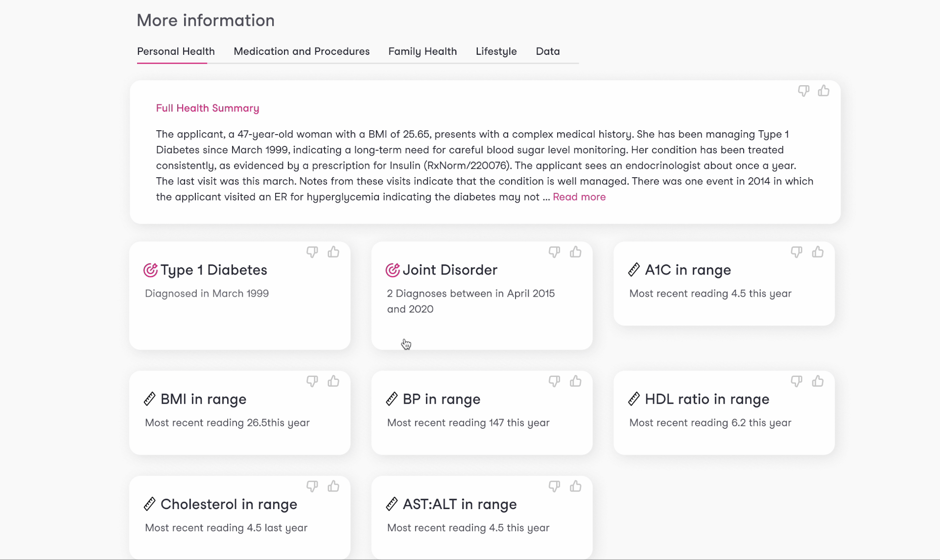Give thumbs down to Type 1 Diabetes card
The width and height of the screenshot is (940, 560).
(312, 252)
